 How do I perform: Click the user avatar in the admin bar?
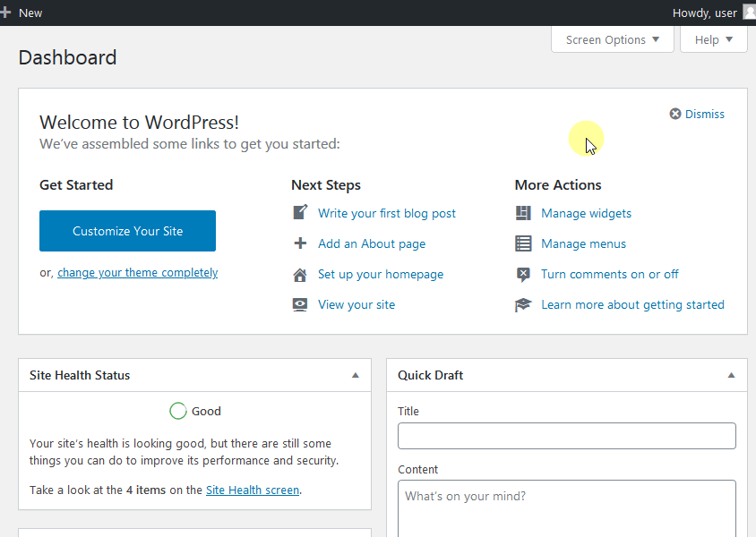749,13
